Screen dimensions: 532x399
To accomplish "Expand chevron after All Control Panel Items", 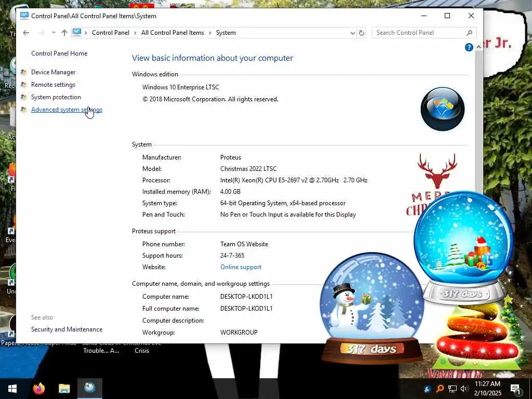I will pyautogui.click(x=210, y=33).
